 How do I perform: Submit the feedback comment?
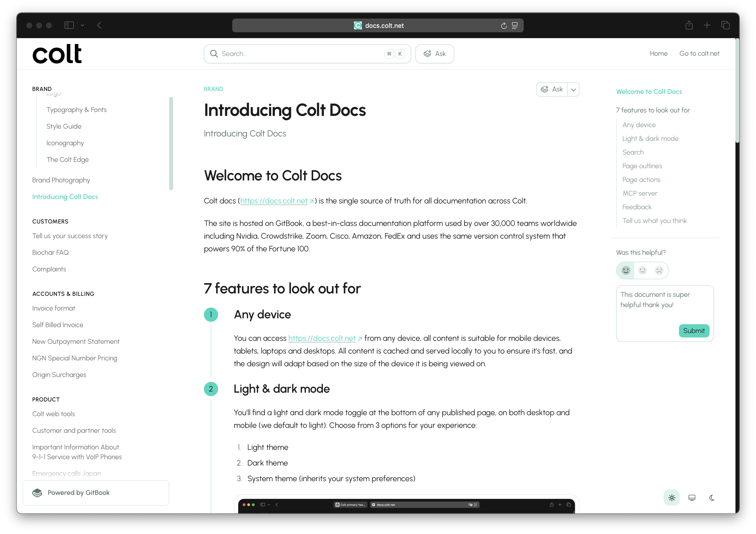[x=694, y=331]
